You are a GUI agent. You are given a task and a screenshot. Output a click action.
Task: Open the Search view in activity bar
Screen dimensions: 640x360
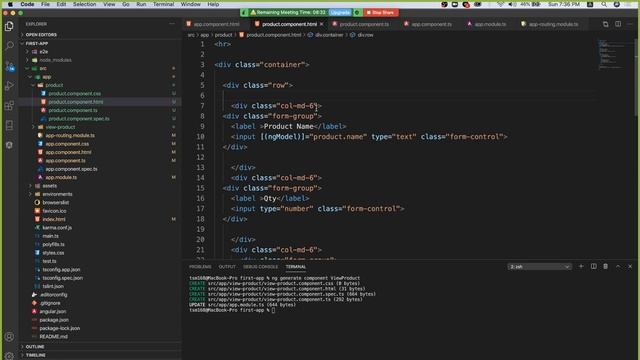[x=9, y=46]
